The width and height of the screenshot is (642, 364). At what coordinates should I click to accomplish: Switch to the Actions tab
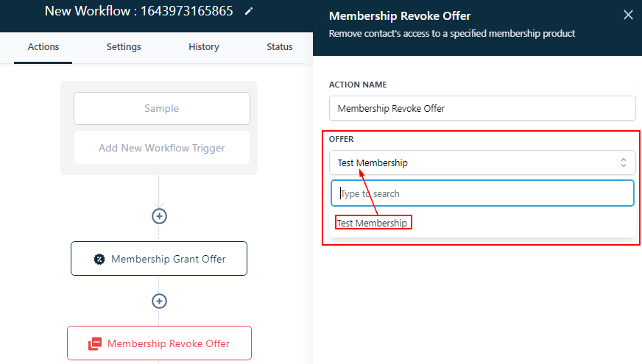coord(43,47)
